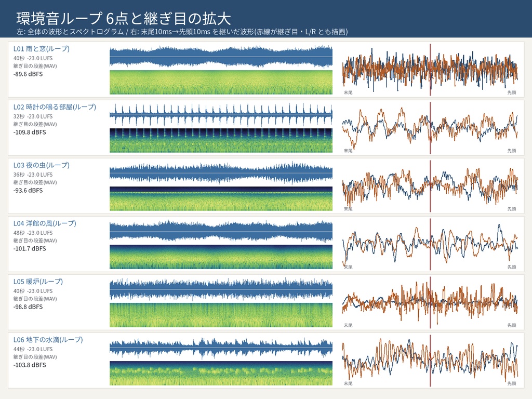
Task: Select the "36秒 -23.0 LUFS" text
Action: click(x=33, y=175)
